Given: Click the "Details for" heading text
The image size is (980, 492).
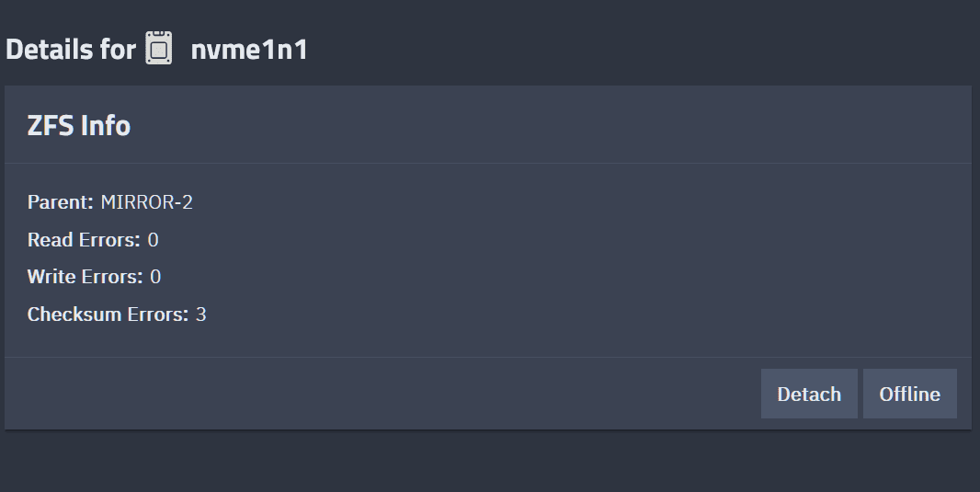Looking at the screenshot, I should (x=71, y=49).
